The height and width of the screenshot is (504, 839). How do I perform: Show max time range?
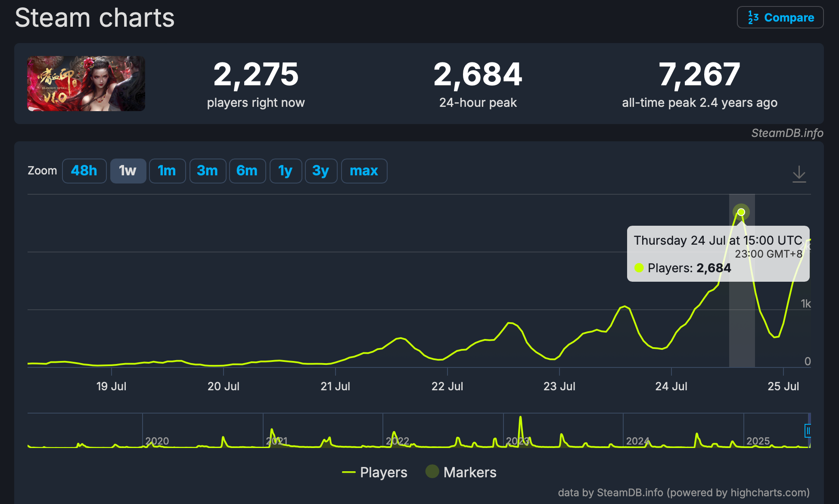pyautogui.click(x=364, y=171)
